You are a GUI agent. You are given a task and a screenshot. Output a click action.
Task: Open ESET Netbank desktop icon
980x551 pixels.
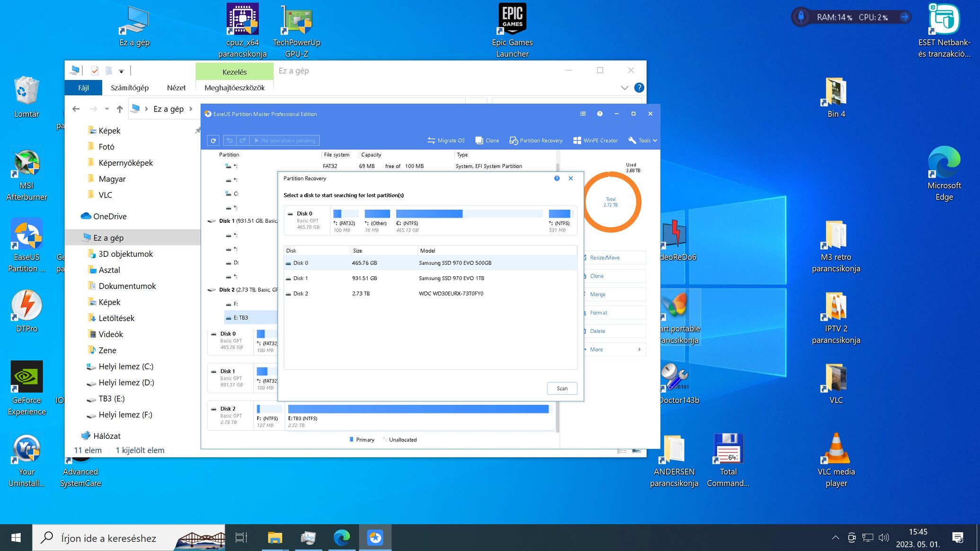click(944, 30)
